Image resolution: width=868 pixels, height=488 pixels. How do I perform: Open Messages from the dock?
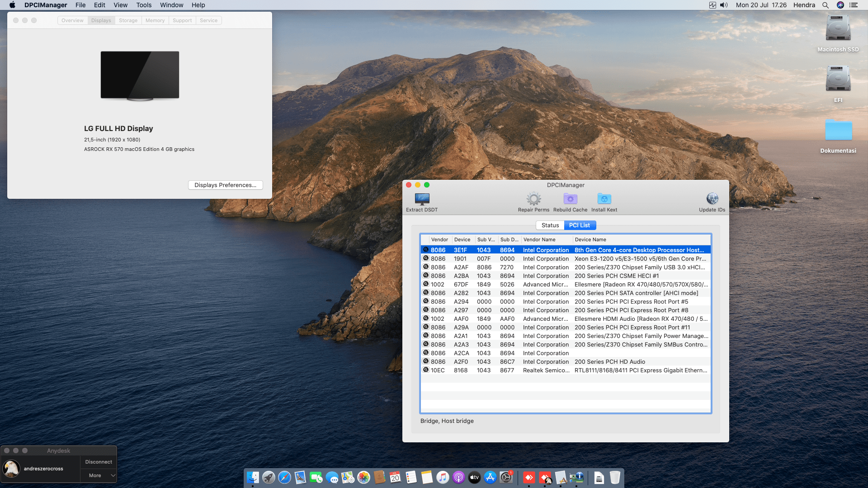[332, 477]
